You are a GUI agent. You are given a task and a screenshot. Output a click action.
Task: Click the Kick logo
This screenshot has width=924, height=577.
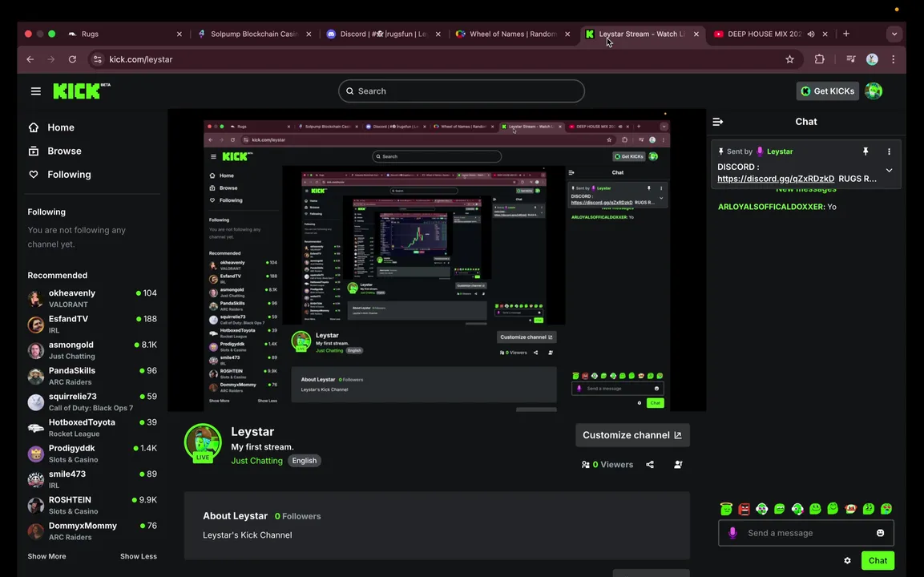[x=81, y=91]
